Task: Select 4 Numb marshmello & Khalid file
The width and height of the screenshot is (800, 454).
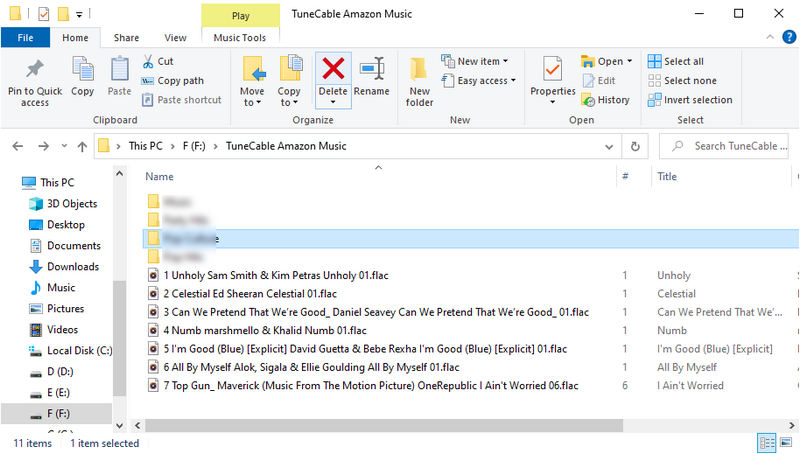Action: click(x=265, y=331)
